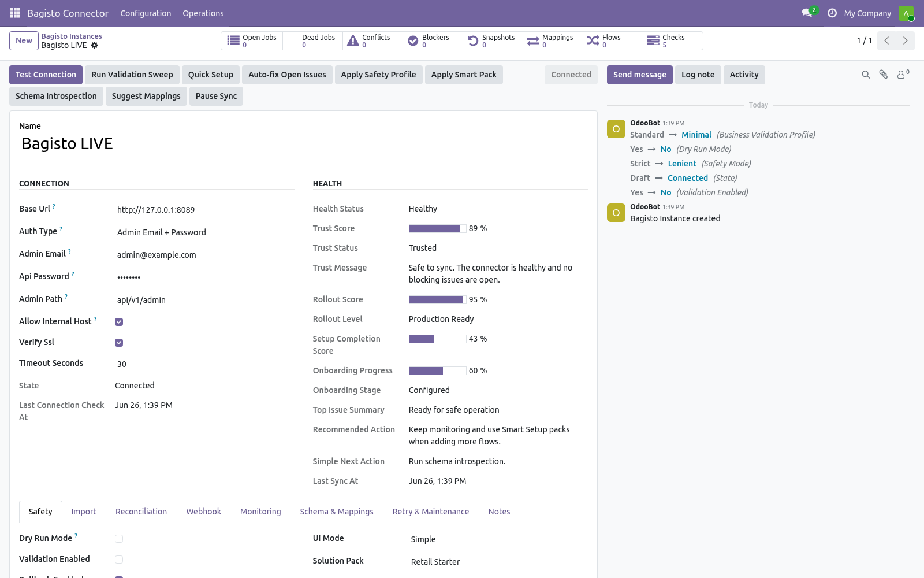
Task: Open the conversations chat icon
Action: coord(807,13)
